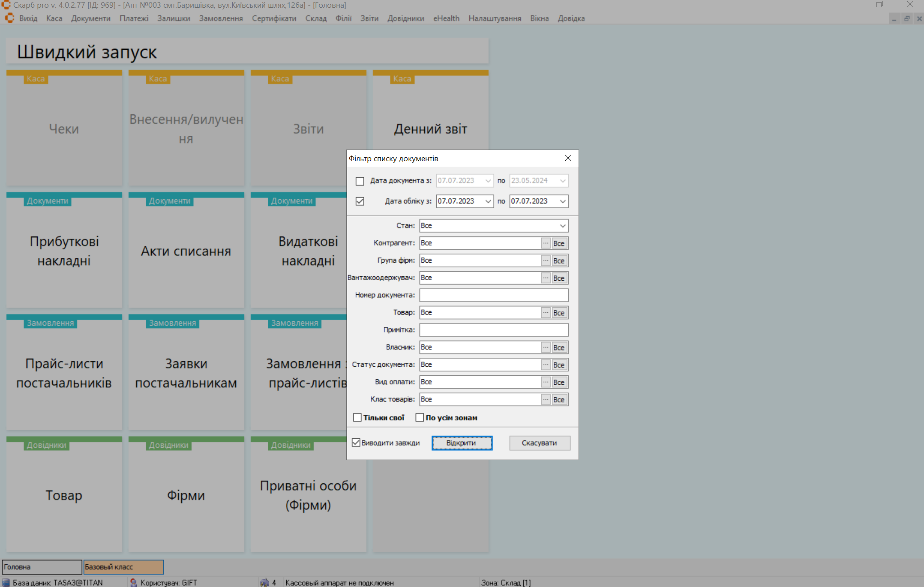Open Дата обліку start date dropdown

coord(488,201)
